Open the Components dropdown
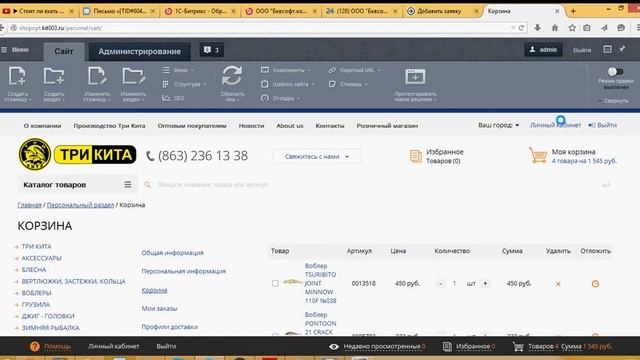Screen dimensions: 640x360 286,70
